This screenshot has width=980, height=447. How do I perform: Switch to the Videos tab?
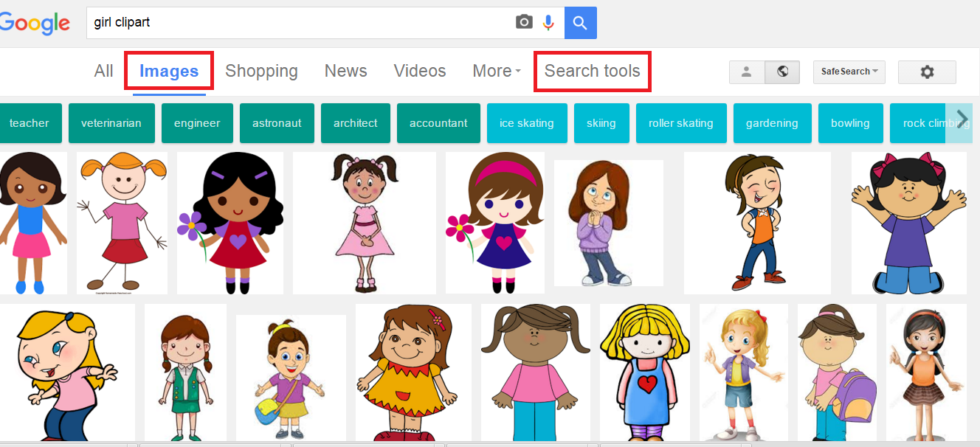coord(420,71)
